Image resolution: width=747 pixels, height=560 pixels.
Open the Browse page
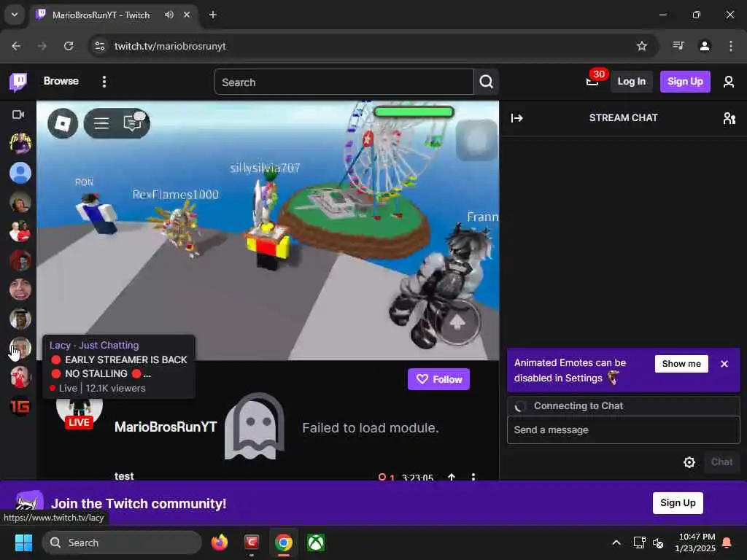click(x=61, y=81)
